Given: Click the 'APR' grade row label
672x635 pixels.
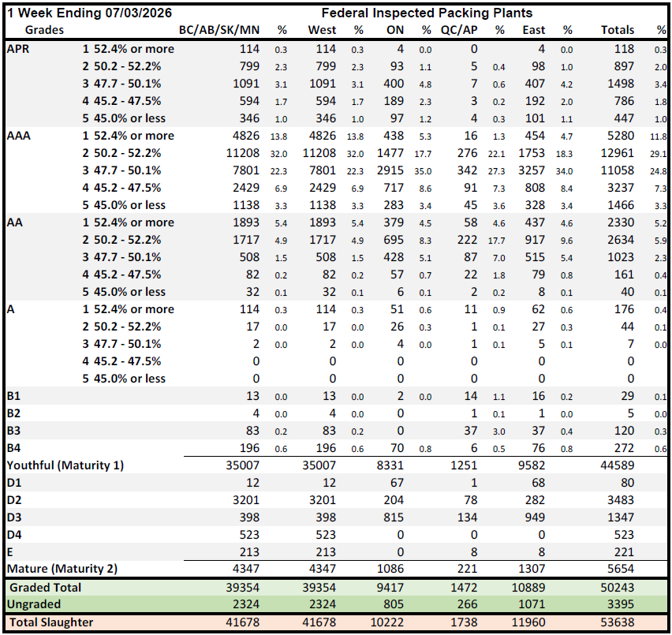Looking at the screenshot, I should click(19, 49).
